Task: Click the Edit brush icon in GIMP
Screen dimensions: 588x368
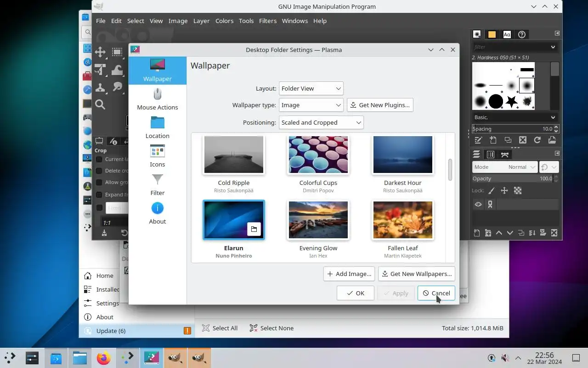Action: tap(478, 140)
